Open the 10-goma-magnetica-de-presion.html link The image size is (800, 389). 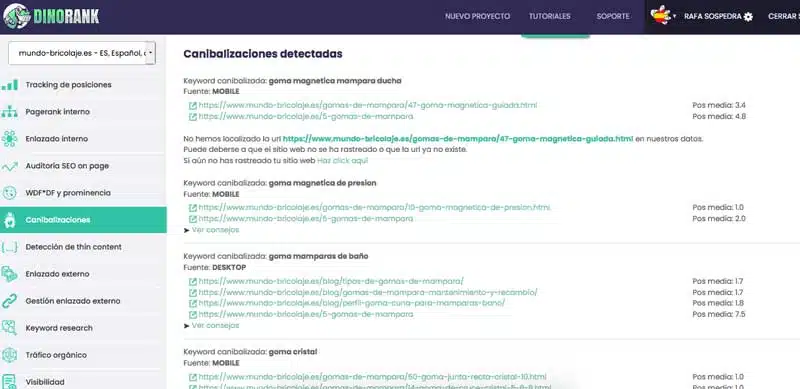click(x=374, y=207)
